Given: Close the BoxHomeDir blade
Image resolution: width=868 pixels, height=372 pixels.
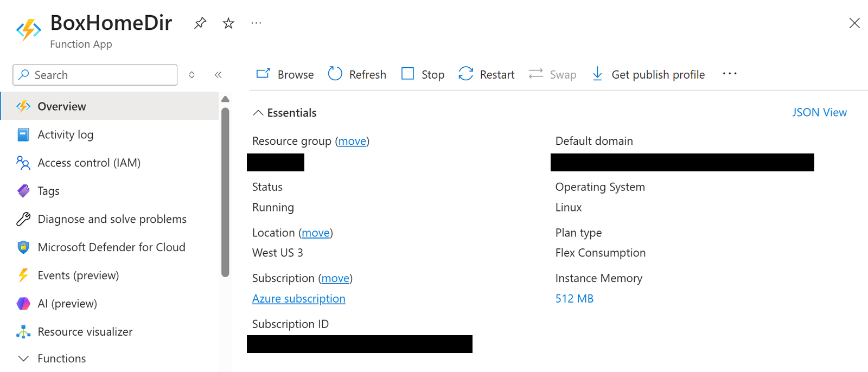Looking at the screenshot, I should 854,23.
